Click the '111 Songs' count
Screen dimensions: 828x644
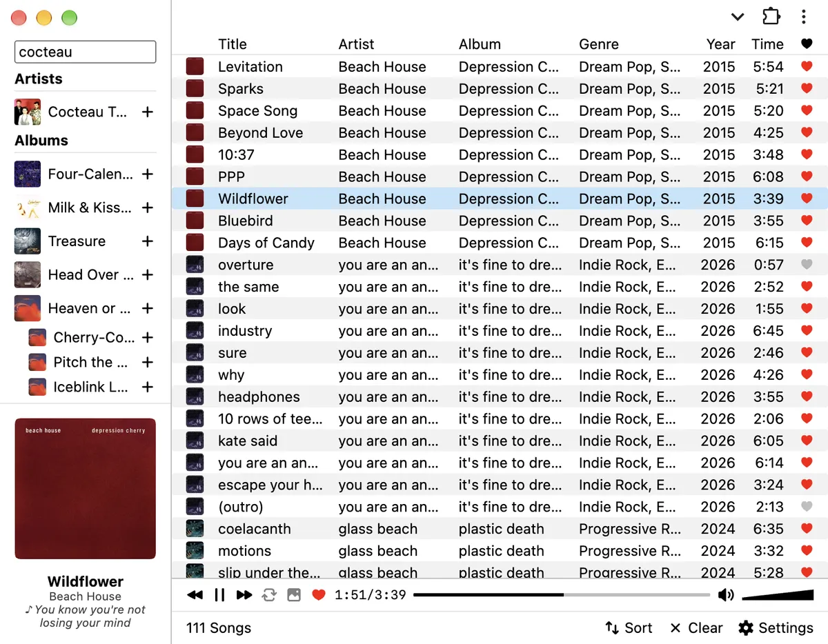pyautogui.click(x=219, y=627)
